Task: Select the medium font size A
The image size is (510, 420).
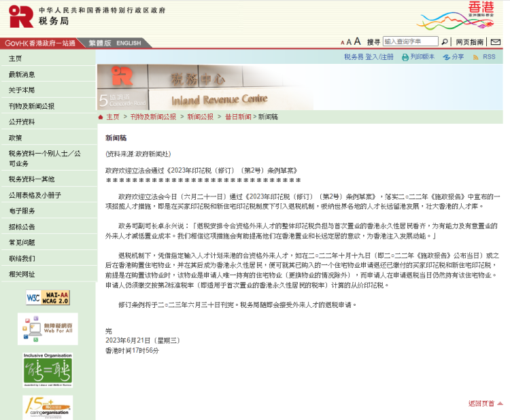Action: pos(349,42)
